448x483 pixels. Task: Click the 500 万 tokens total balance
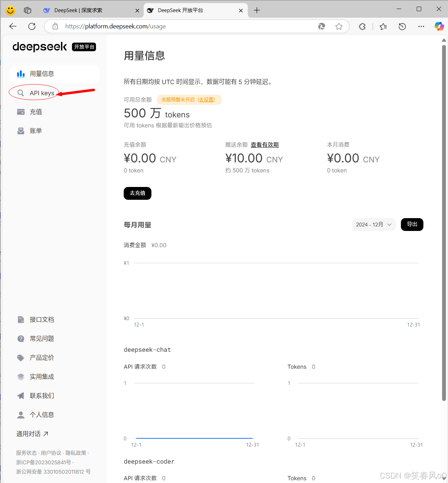[157, 114]
